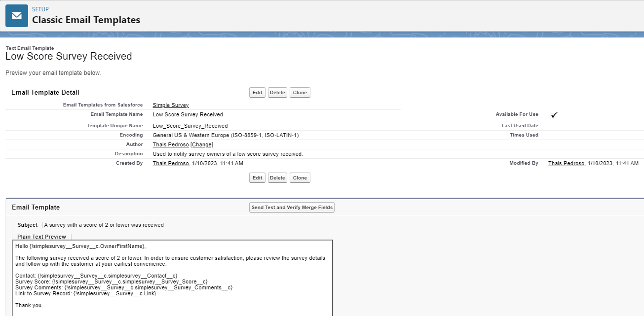
Task: Click the lower Edit button
Action: click(x=257, y=178)
